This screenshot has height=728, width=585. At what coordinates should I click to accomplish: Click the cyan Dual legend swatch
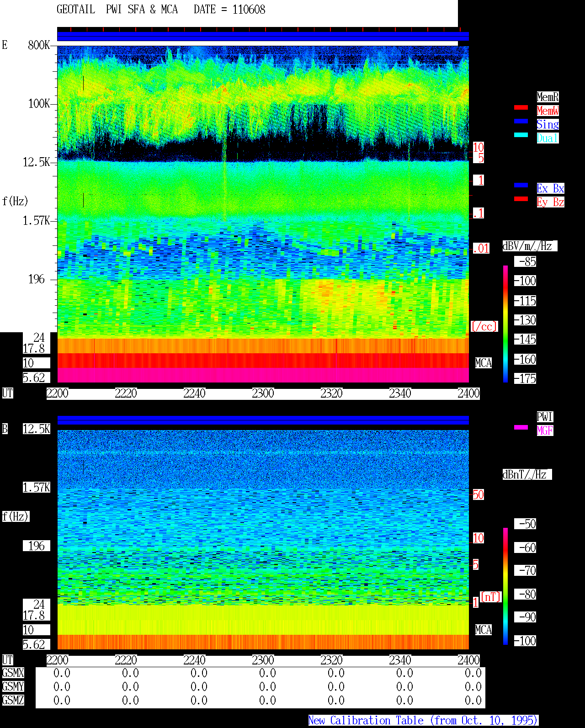[521, 135]
